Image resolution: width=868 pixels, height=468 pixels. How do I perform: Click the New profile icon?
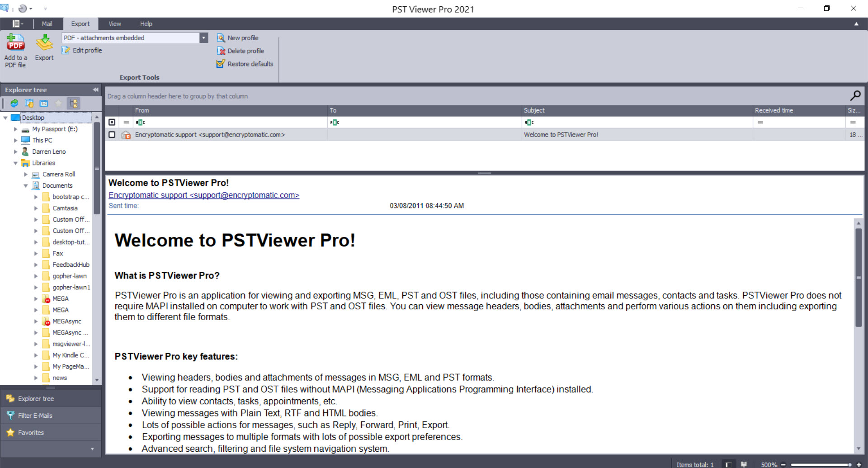coord(221,38)
